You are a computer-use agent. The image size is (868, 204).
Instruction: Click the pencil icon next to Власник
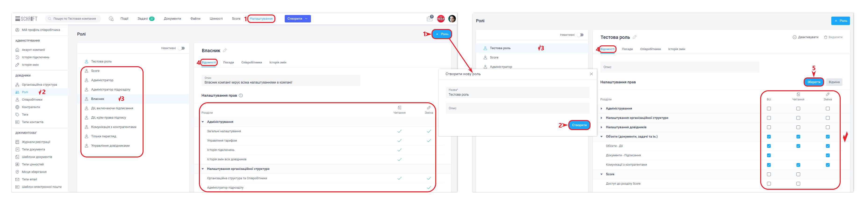pos(225,51)
